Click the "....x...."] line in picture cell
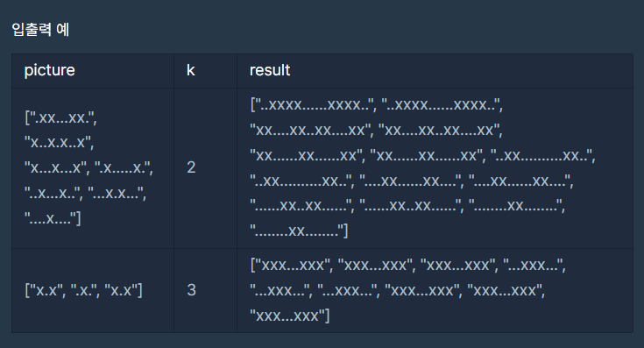This screenshot has height=348, width=644. [x=53, y=218]
